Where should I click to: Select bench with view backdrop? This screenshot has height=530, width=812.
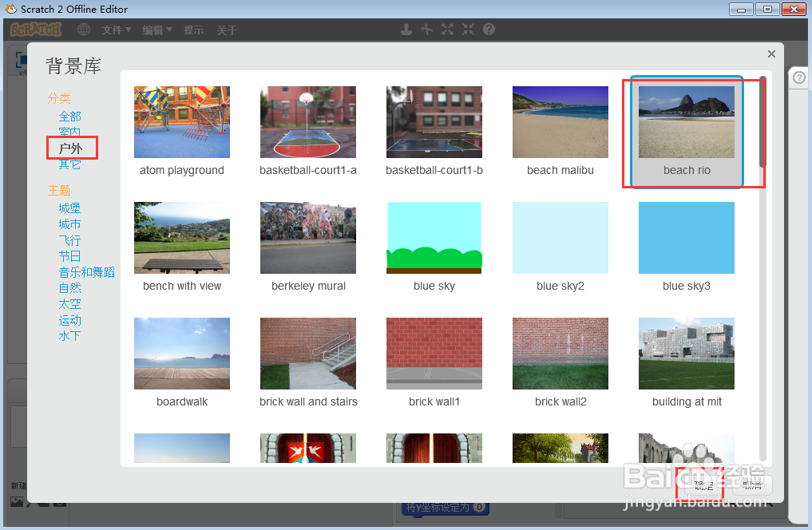[182, 247]
